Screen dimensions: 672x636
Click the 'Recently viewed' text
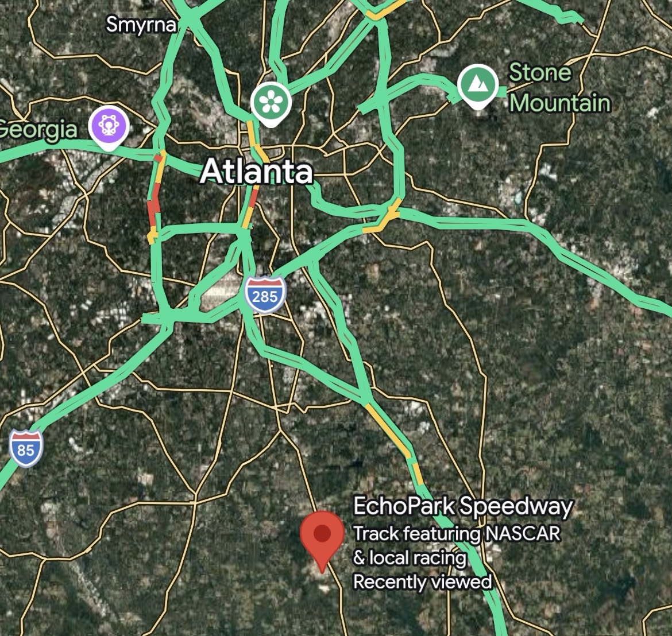(422, 581)
